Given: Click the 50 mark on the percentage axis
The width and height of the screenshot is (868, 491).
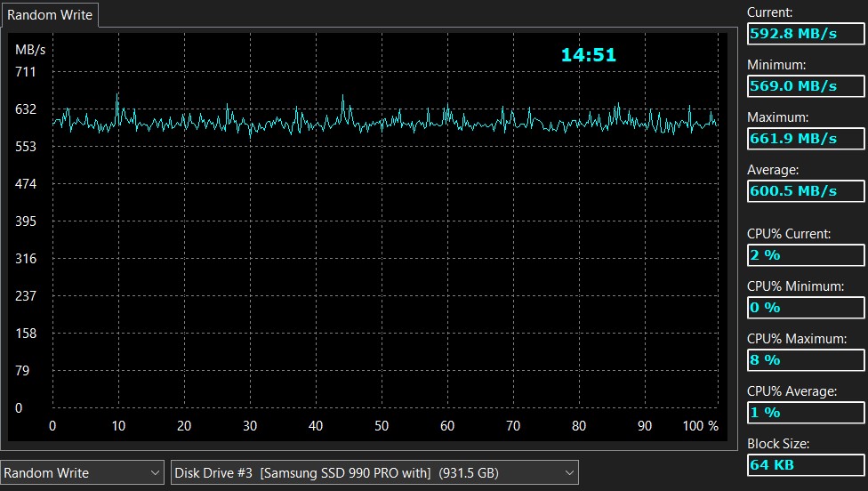Looking at the screenshot, I should [382, 426].
